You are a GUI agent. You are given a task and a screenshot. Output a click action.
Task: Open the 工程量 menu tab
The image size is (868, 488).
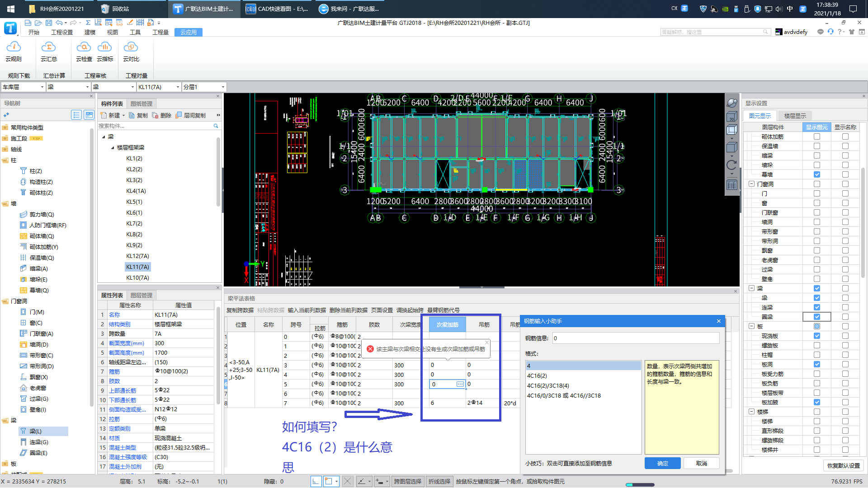click(x=160, y=32)
